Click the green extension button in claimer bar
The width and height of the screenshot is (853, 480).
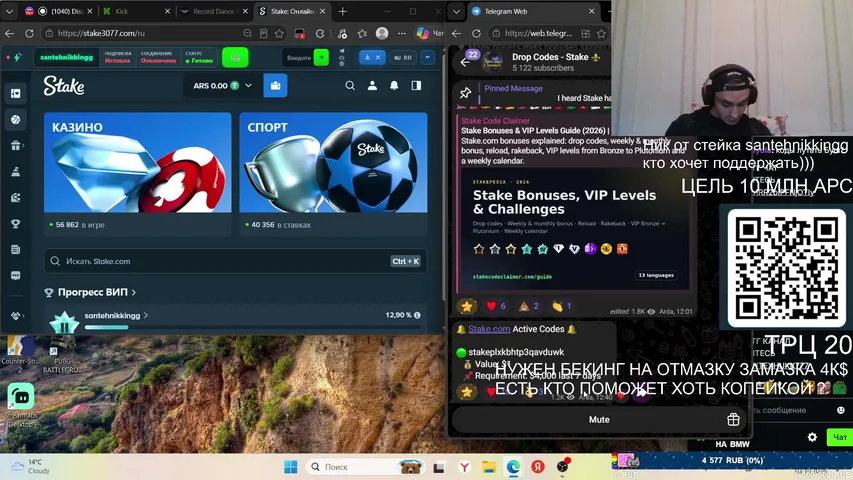click(235, 57)
